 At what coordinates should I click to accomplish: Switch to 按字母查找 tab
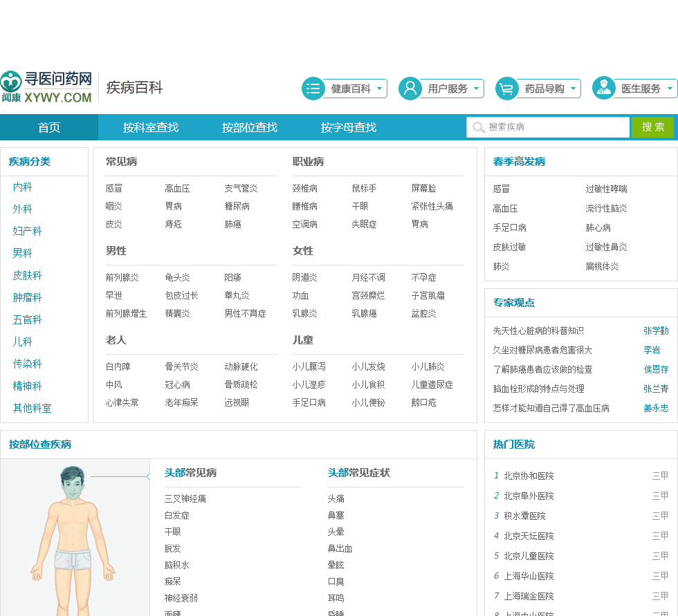[349, 127]
